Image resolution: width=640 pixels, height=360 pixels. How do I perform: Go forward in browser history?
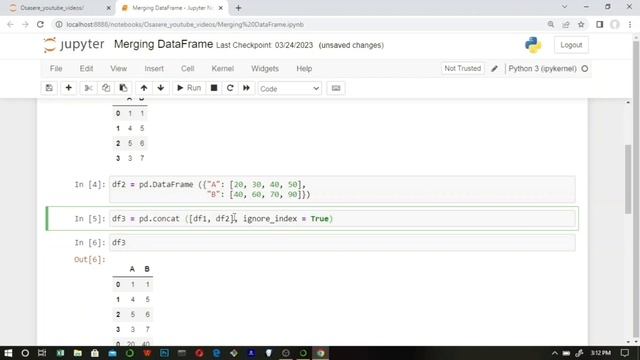(25, 24)
